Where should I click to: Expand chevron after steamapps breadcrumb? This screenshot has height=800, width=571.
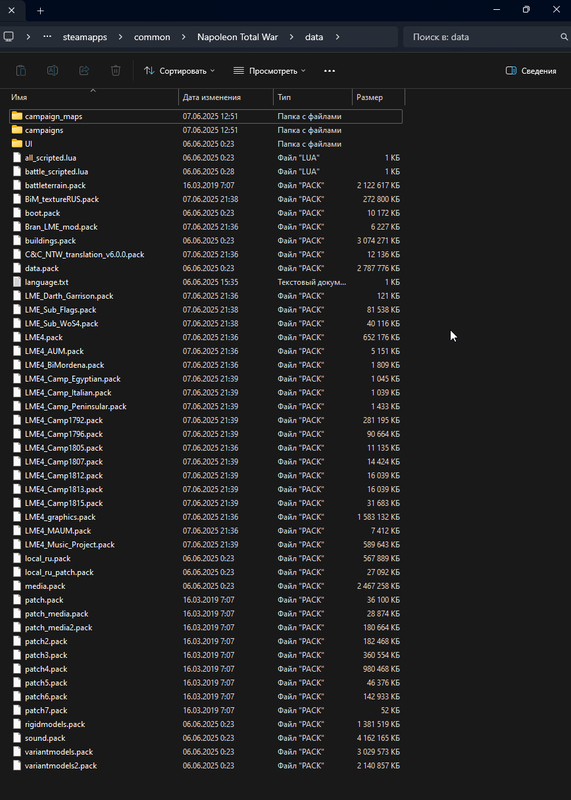(120, 37)
